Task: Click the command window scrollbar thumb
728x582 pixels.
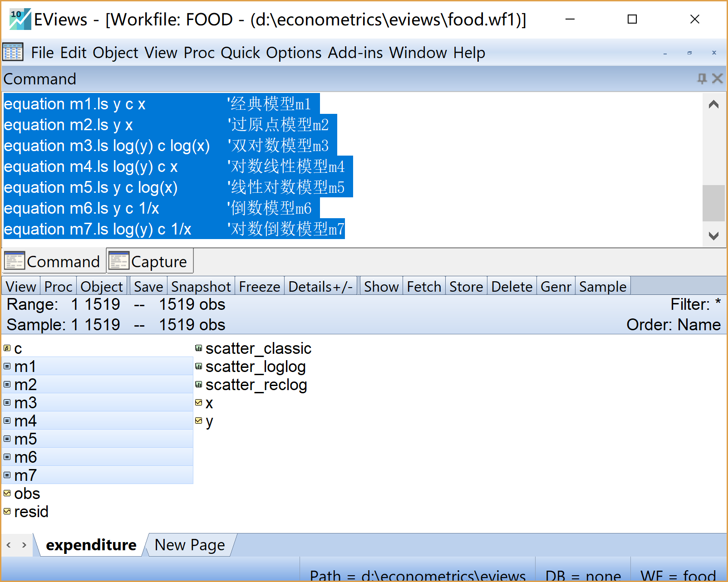Action: (713, 203)
